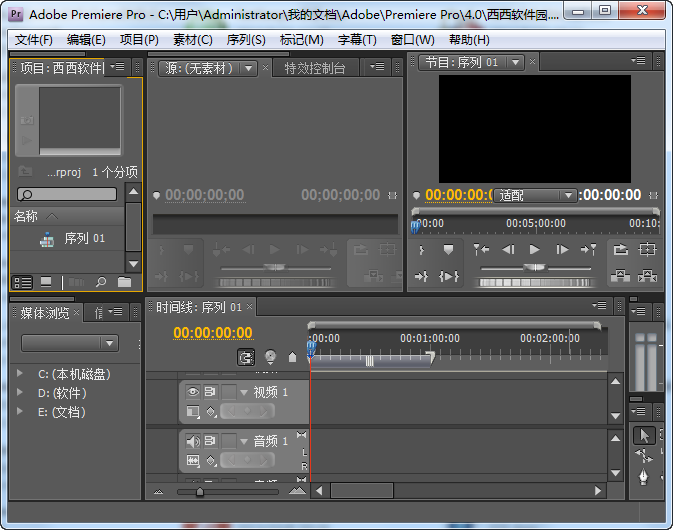Select the Selection arrow tool

click(x=645, y=435)
